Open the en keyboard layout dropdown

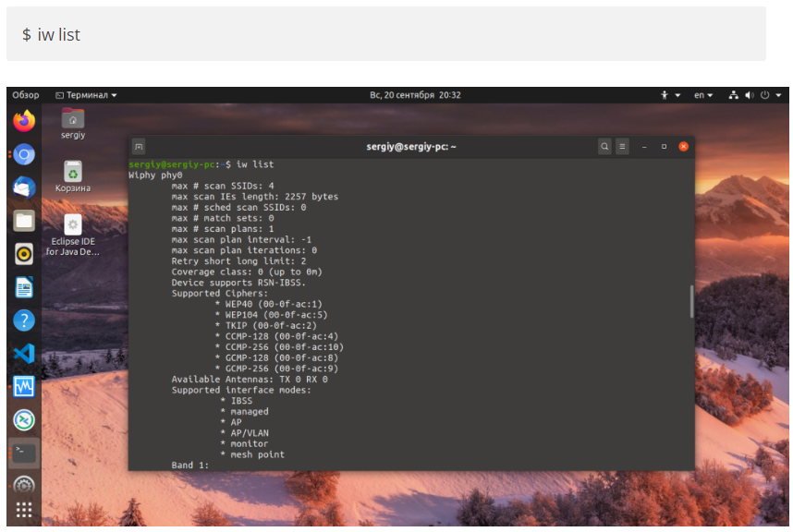703,95
